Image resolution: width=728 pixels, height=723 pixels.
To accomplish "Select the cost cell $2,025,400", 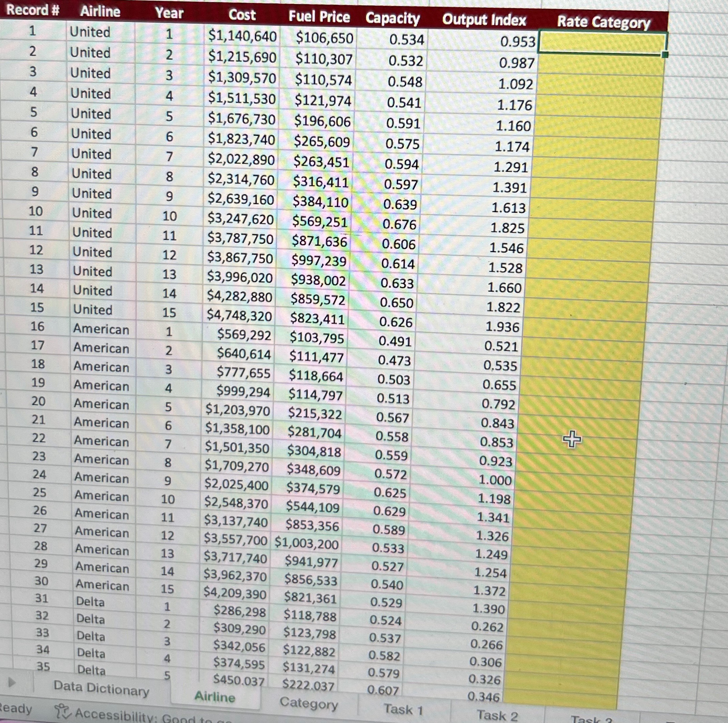I will [236, 485].
